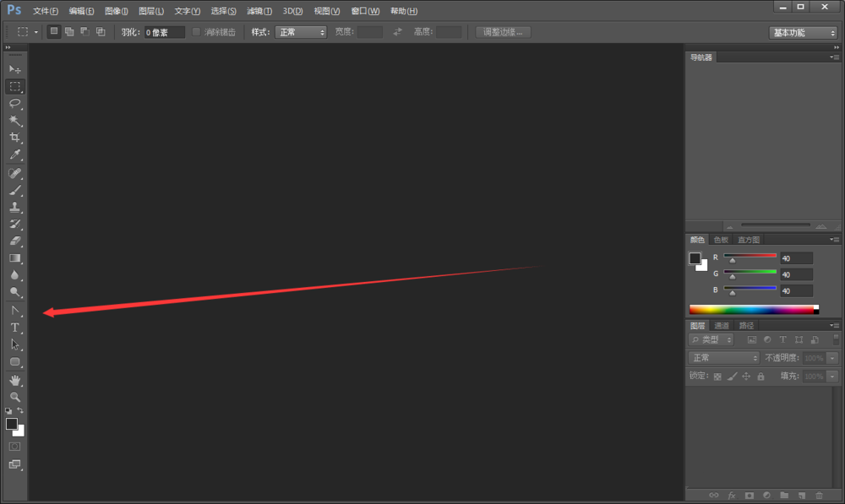Select the Clone Stamp tool

[15, 208]
